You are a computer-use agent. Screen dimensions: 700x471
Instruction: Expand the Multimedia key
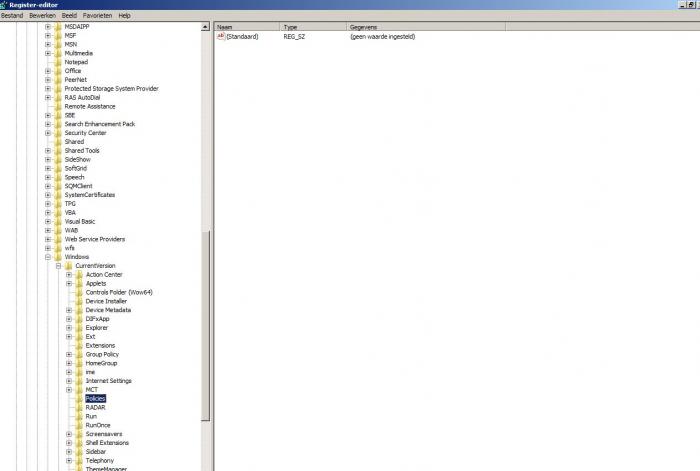point(48,53)
